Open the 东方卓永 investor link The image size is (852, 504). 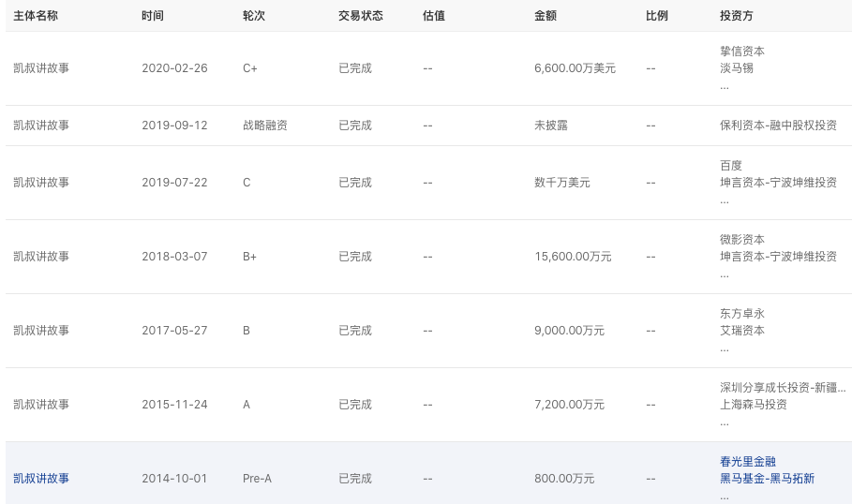pyautogui.click(x=742, y=314)
